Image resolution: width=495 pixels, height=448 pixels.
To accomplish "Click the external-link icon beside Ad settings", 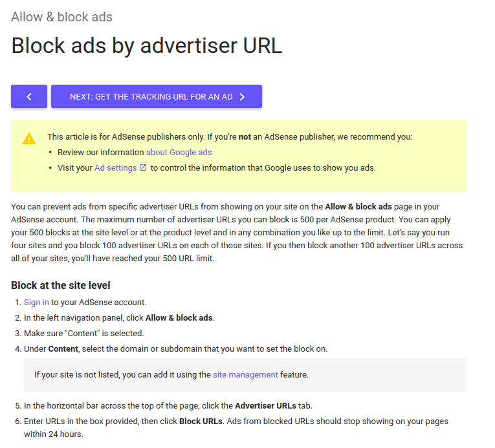I will (x=143, y=167).
